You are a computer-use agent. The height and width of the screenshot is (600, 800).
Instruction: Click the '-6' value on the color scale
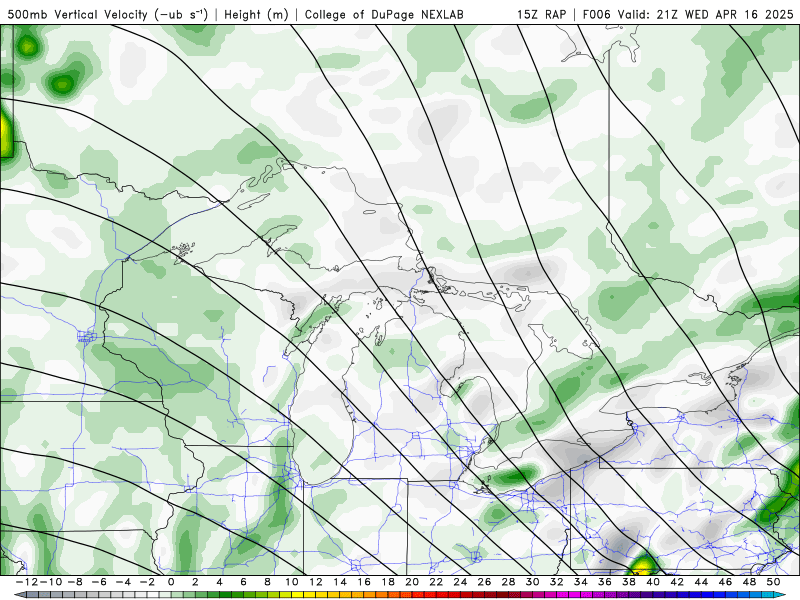(x=99, y=582)
